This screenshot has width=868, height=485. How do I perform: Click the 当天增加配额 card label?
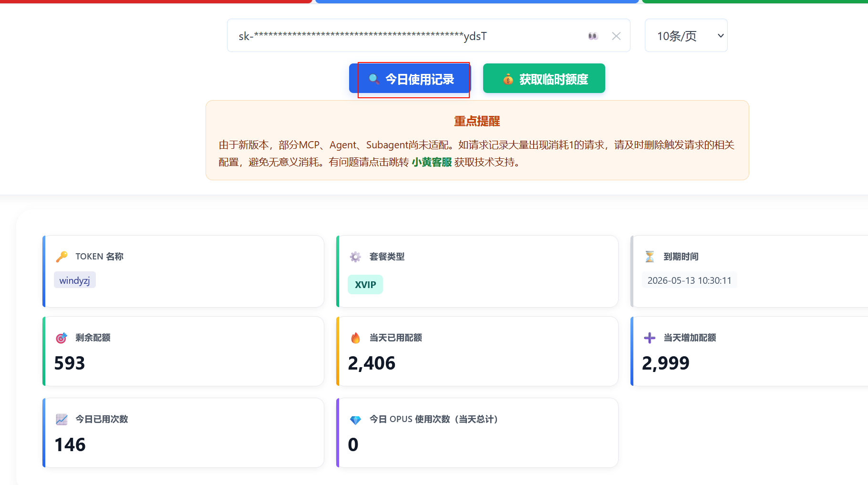[690, 338]
